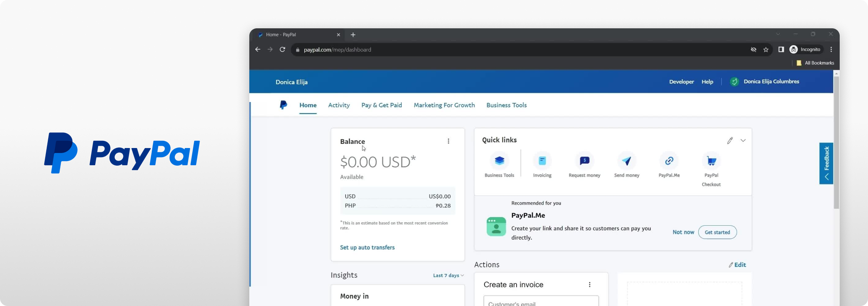Open Chrome side panel icon
The width and height of the screenshot is (868, 306).
(x=781, y=49)
